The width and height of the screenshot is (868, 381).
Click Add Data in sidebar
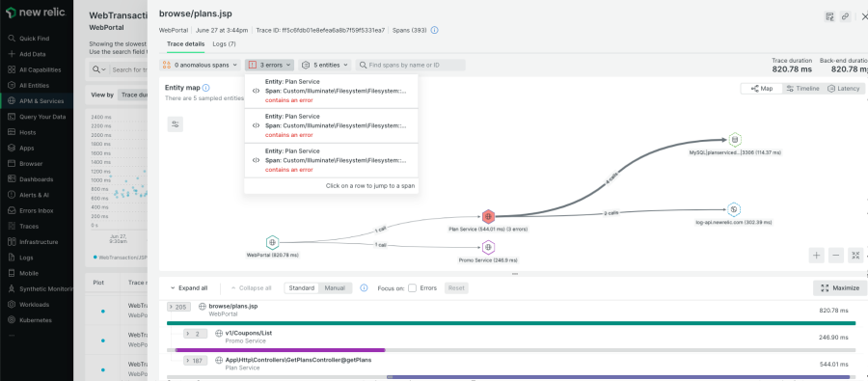tap(32, 54)
